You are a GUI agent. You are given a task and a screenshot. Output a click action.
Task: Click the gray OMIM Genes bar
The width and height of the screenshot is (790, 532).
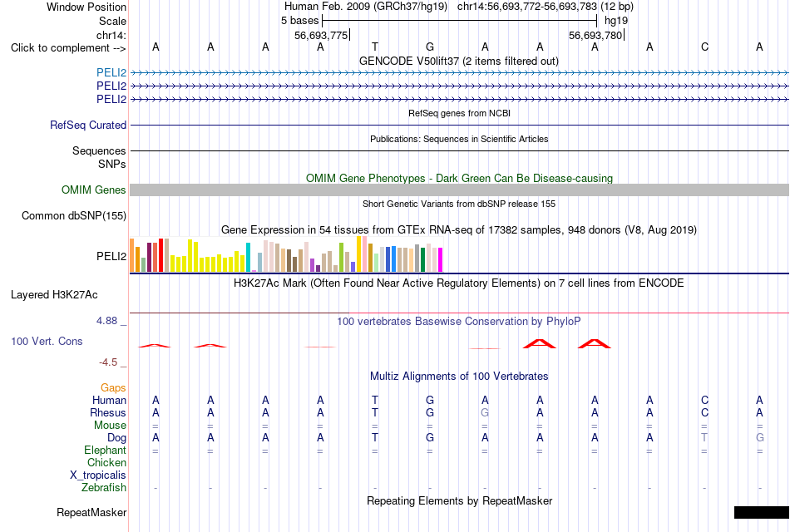point(459,190)
